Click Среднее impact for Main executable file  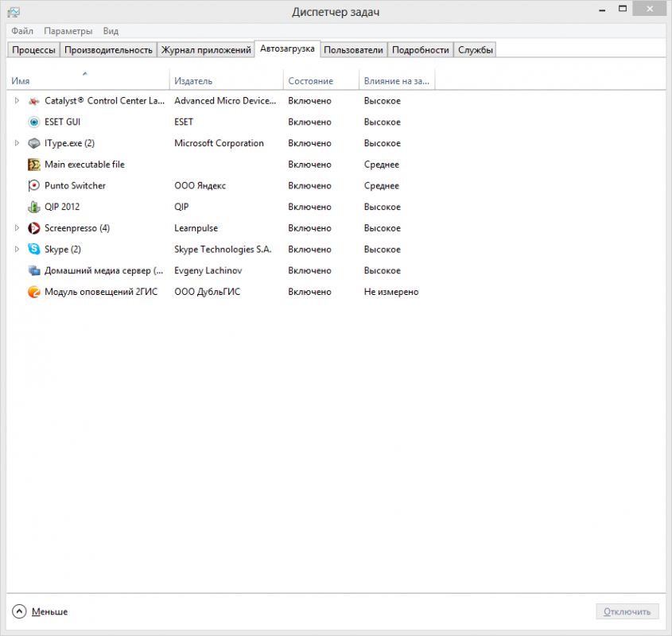382,165
